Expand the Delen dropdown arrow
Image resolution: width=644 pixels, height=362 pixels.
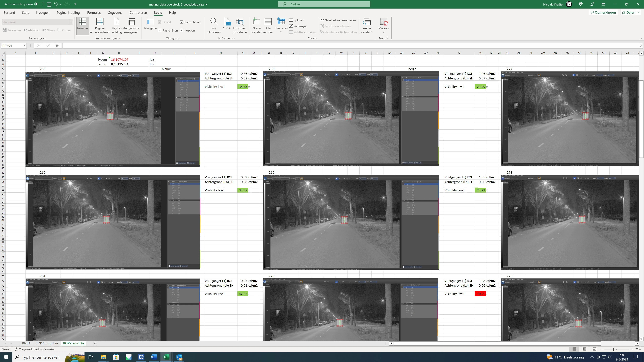(x=639, y=13)
